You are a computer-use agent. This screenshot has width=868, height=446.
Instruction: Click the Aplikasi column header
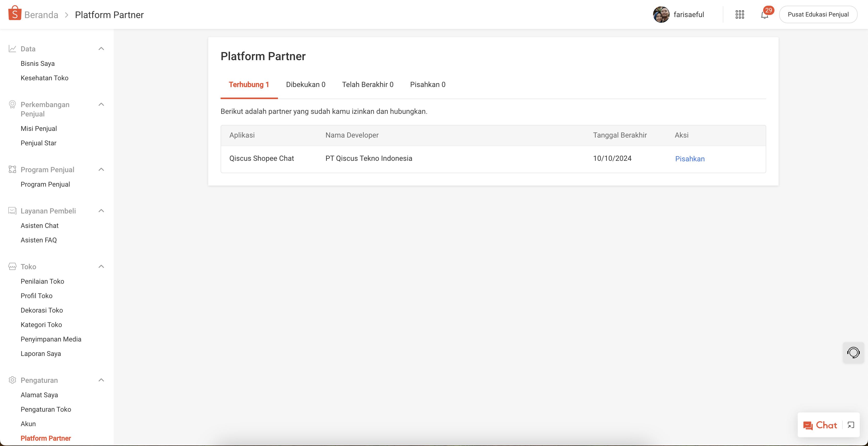coord(242,135)
